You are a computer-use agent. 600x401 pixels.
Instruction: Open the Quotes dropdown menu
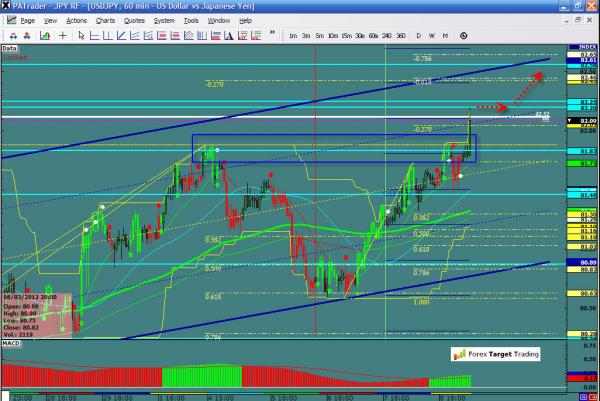135,20
